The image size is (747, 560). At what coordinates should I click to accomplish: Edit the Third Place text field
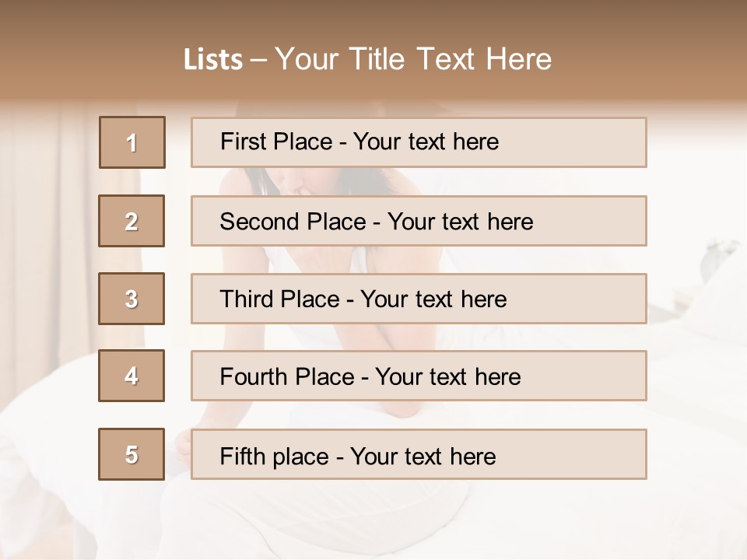click(x=419, y=299)
